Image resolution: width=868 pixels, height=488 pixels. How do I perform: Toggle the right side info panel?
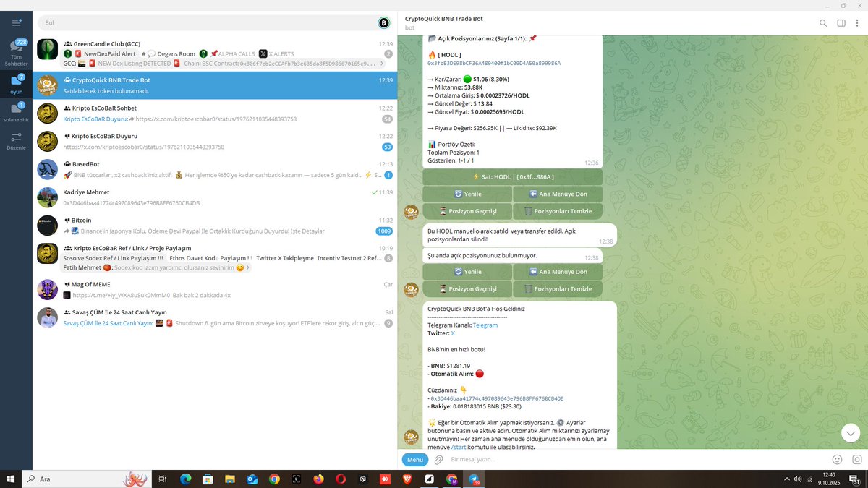841,23
